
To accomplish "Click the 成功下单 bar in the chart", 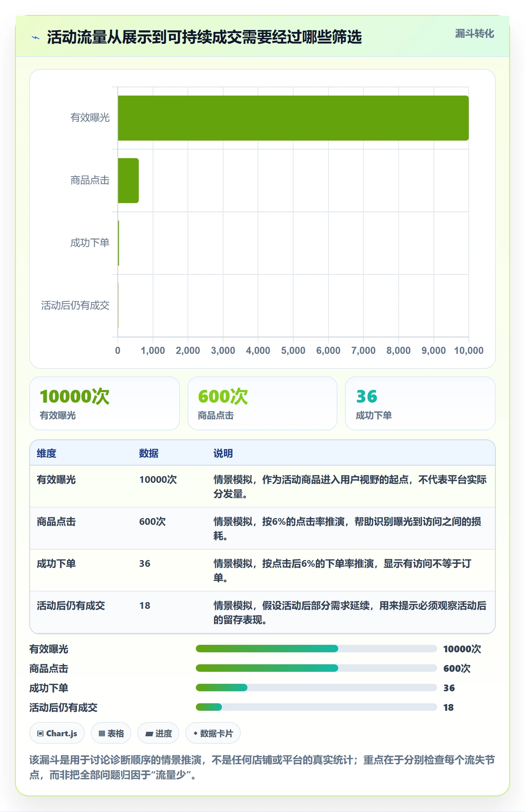I will tap(118, 243).
